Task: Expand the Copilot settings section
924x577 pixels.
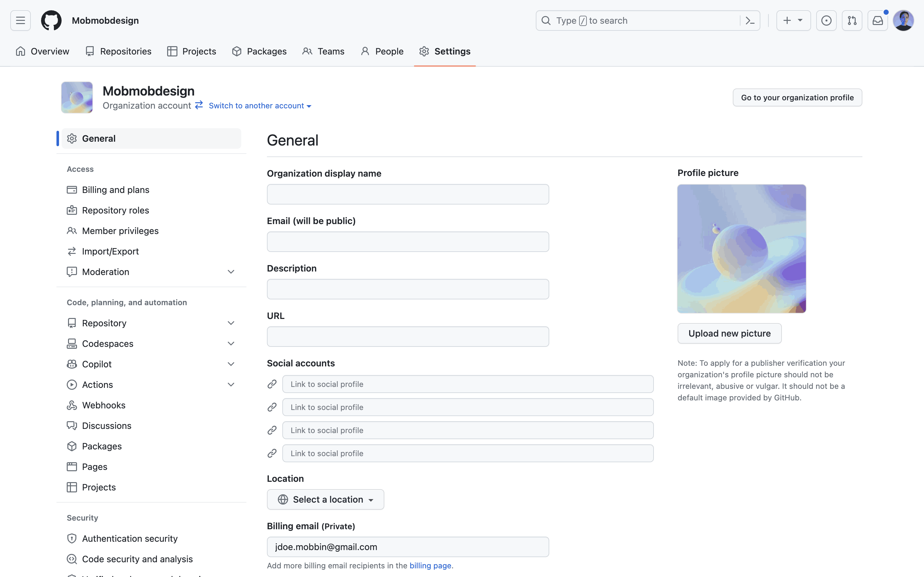Action: click(231, 364)
